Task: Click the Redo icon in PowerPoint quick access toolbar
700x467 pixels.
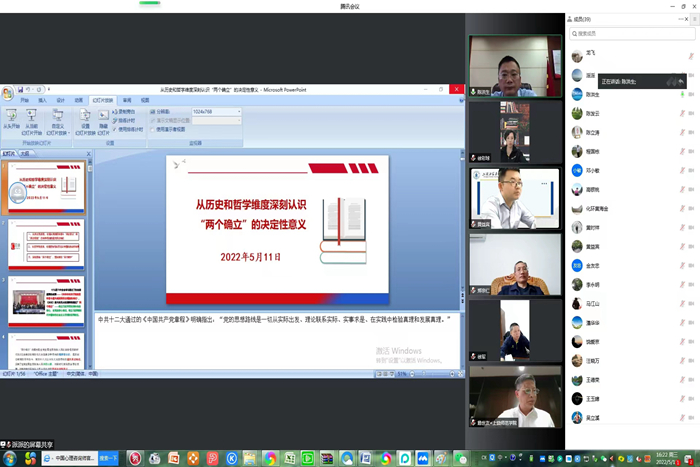Action: click(38, 89)
